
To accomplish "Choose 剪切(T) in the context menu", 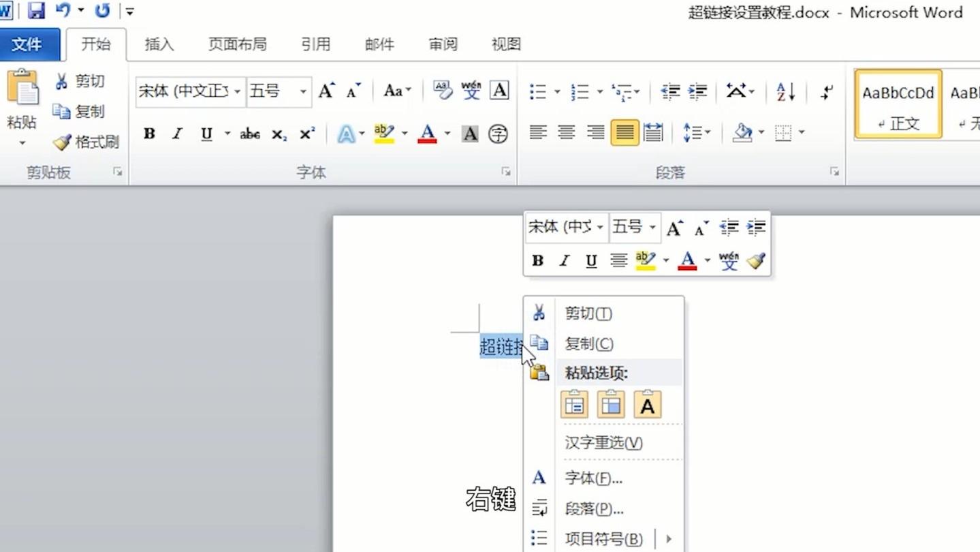I will click(x=604, y=313).
